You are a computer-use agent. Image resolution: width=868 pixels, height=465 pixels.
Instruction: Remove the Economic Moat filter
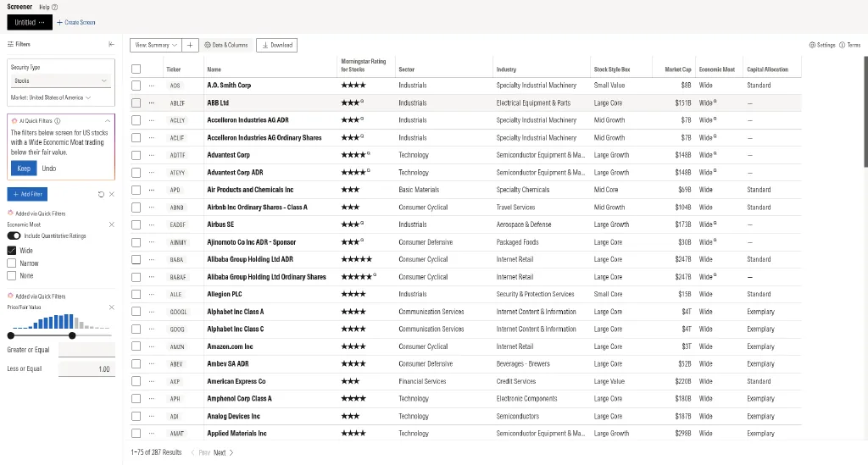point(112,224)
